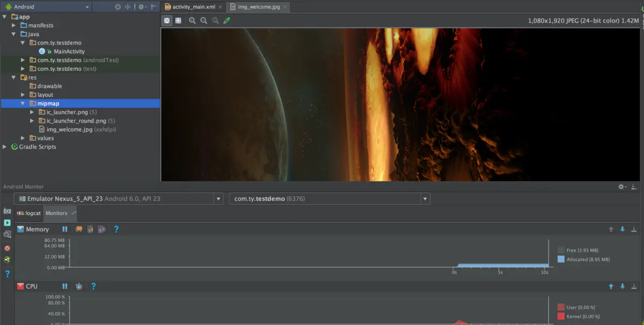Move Memory monitor down
Viewport: 644px width, 325px height.
[623, 229]
